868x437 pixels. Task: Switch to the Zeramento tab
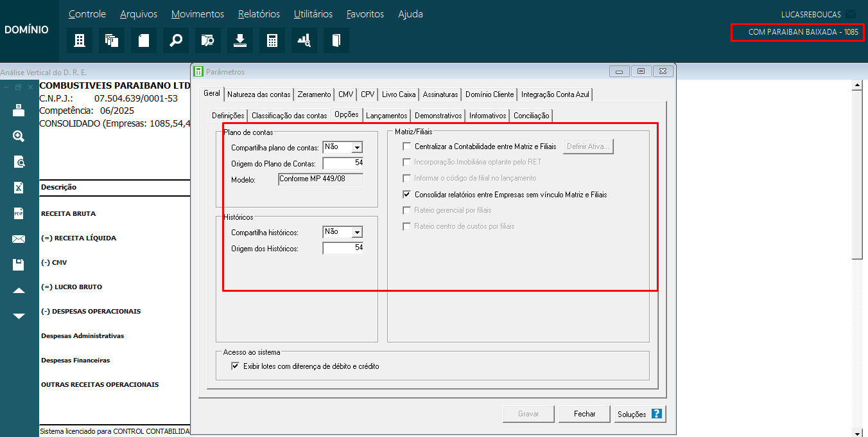(314, 94)
